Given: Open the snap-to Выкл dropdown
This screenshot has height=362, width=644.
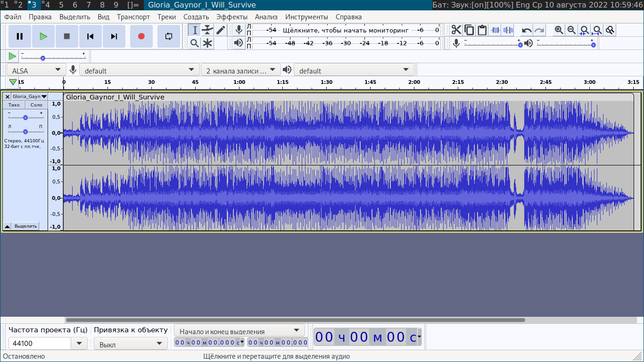Looking at the screenshot, I should 131,344.
